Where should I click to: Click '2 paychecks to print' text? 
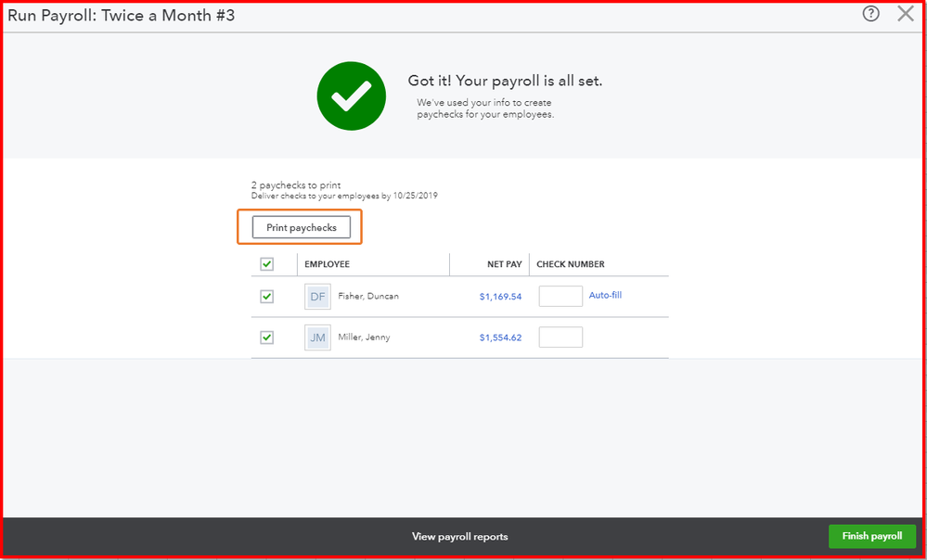click(296, 185)
